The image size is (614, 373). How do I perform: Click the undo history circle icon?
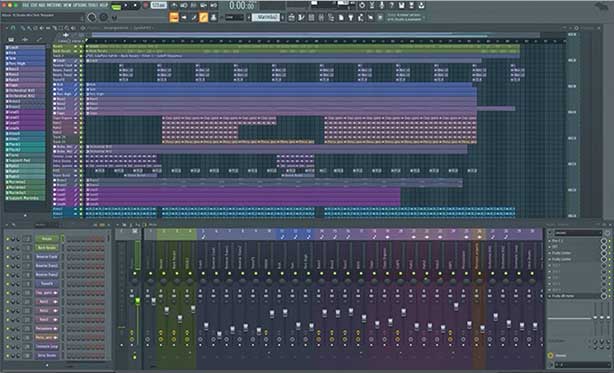(362, 5)
